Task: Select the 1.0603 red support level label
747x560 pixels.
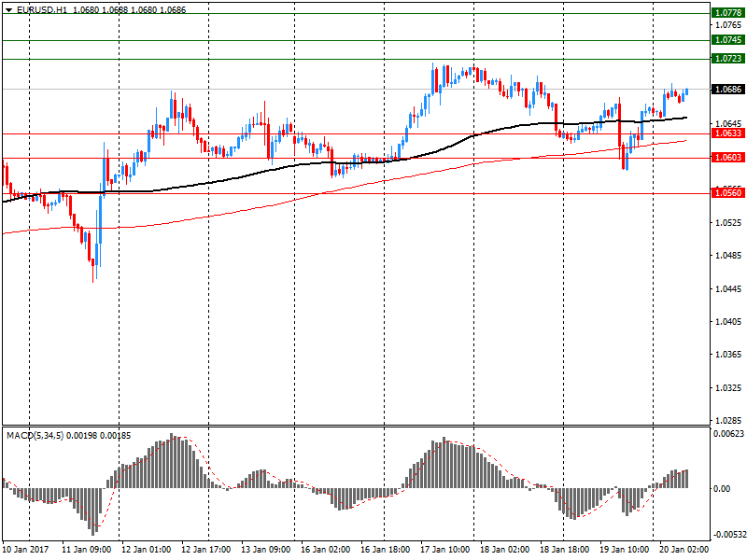Action: pyautogui.click(x=728, y=158)
